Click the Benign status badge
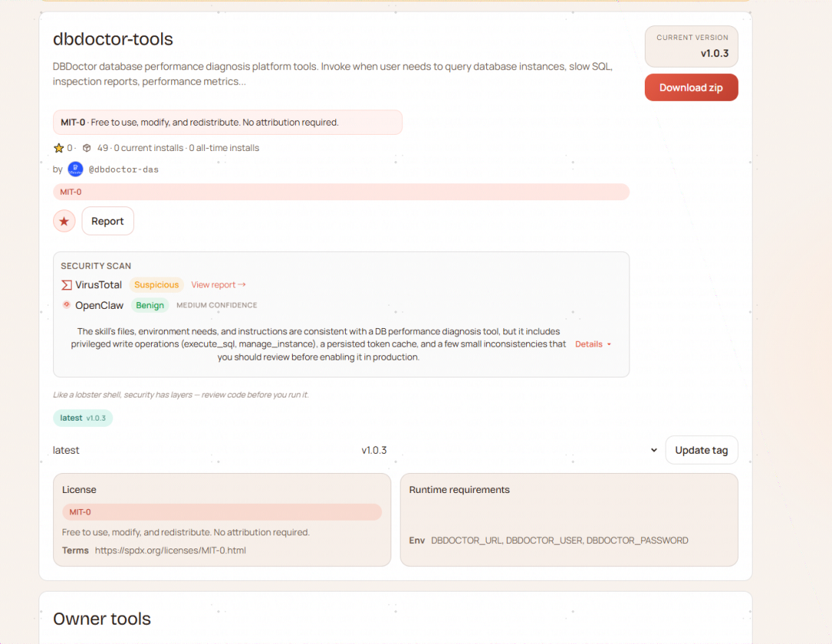This screenshot has width=832, height=644. [149, 305]
